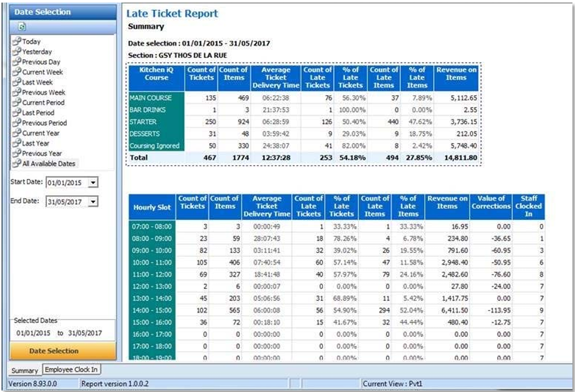Select the MAIN COURSE row label
The image size is (575, 392).
pos(151,98)
